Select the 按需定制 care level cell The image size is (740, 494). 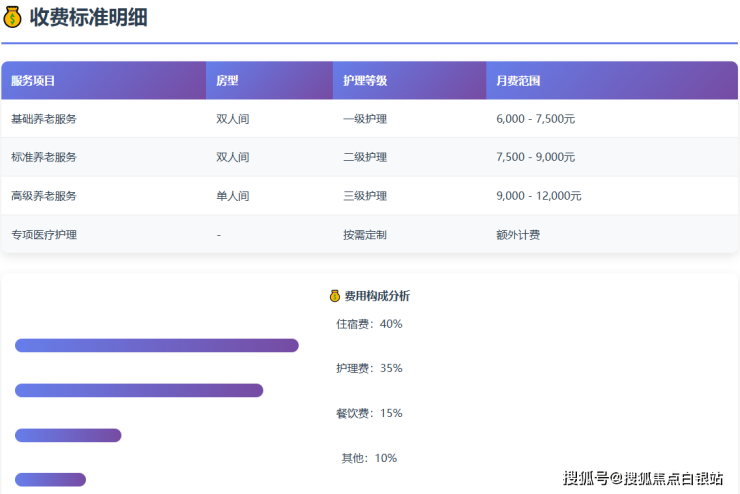point(364,235)
